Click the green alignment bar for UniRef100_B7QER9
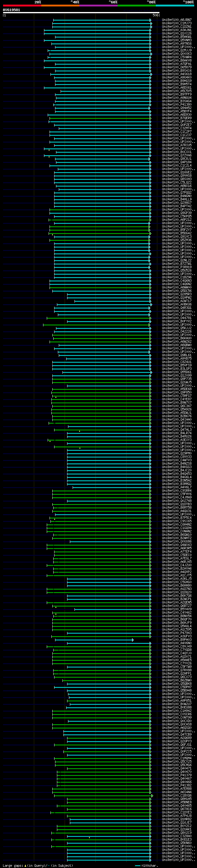Image resolution: width=197 pixels, height=868 pixels. coord(100,118)
